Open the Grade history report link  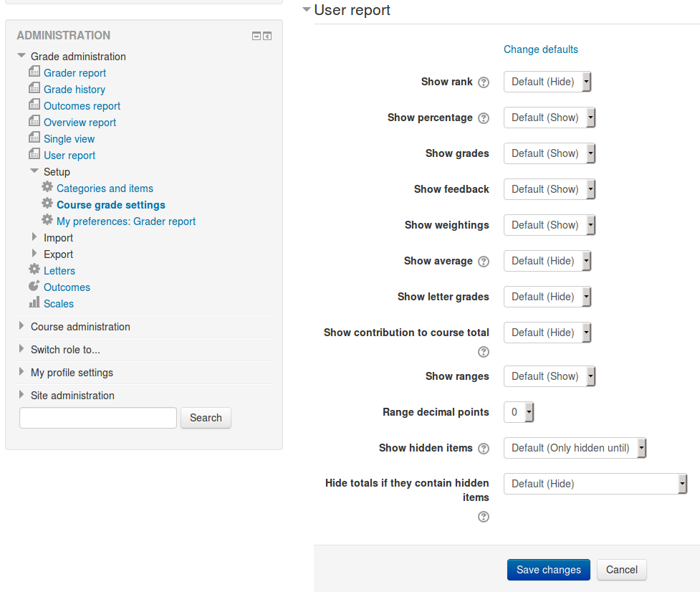pos(75,90)
